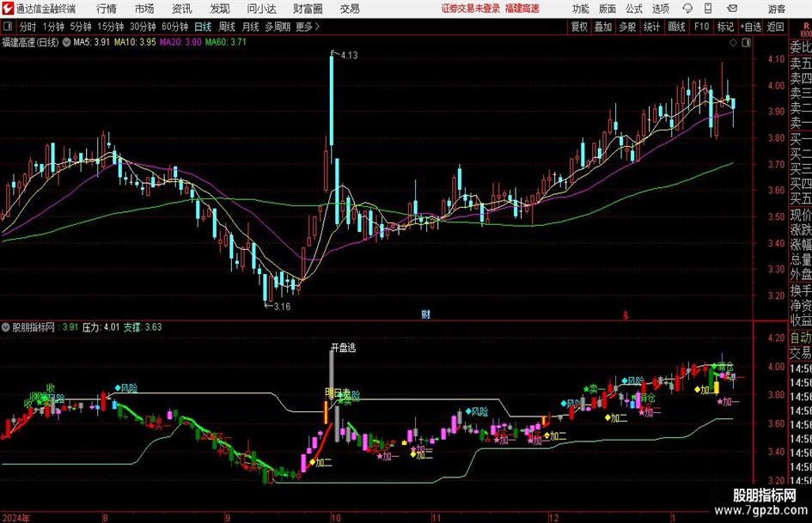
Task: Click the diamond icon above the chart
Action: (733, 43)
